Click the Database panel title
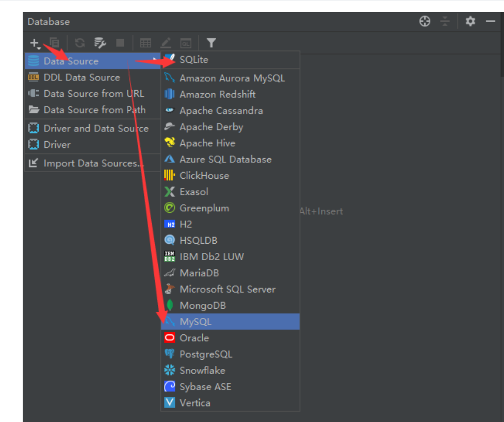The width and height of the screenshot is (504, 422). tap(48, 22)
